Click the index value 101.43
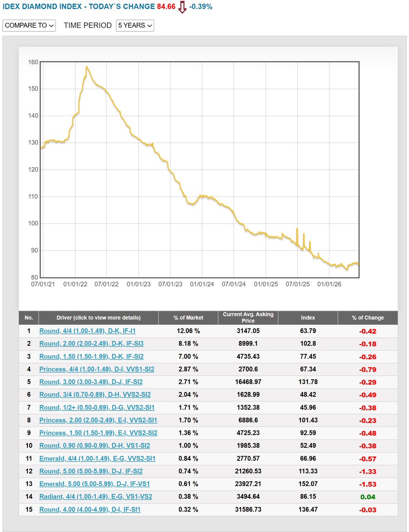 click(308, 420)
